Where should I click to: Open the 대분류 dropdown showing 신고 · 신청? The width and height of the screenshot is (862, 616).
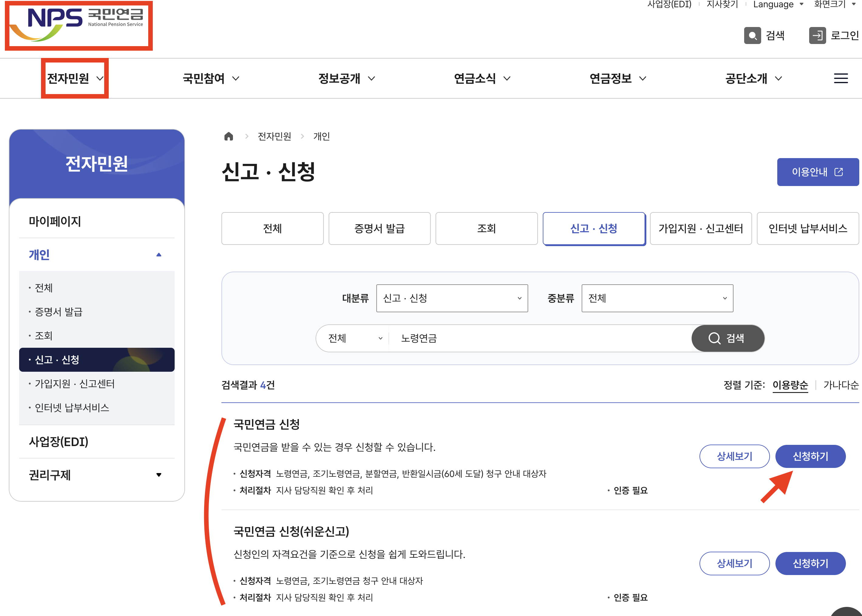tap(452, 298)
